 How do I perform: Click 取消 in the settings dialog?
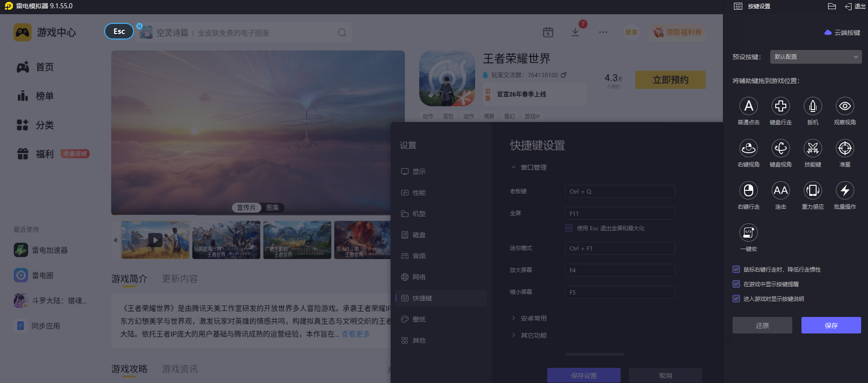pos(666,375)
